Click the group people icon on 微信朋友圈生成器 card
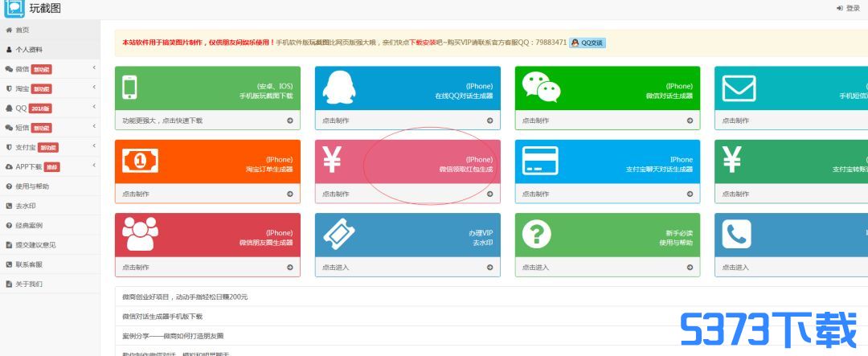Viewport: 868px width, 356px height. tap(140, 234)
